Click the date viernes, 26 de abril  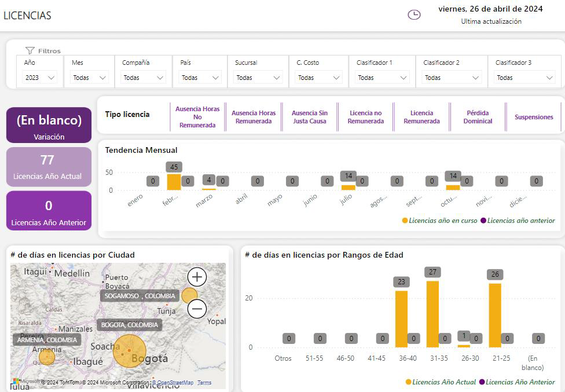pos(490,9)
